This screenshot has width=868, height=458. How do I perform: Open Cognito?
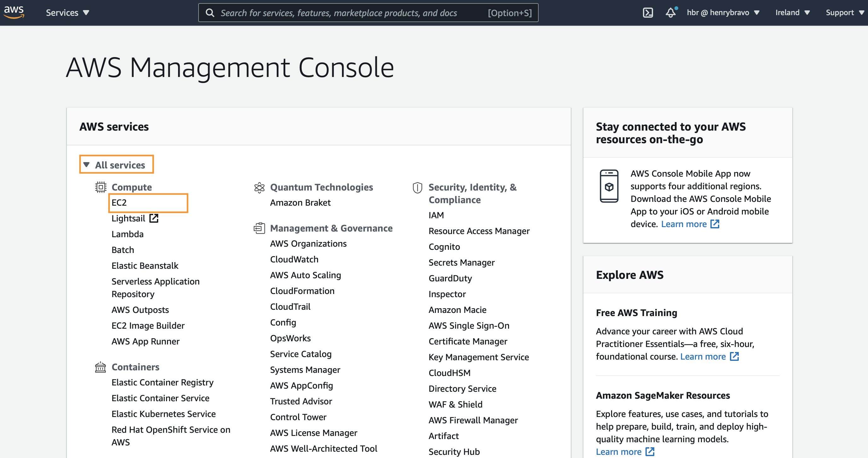click(444, 247)
